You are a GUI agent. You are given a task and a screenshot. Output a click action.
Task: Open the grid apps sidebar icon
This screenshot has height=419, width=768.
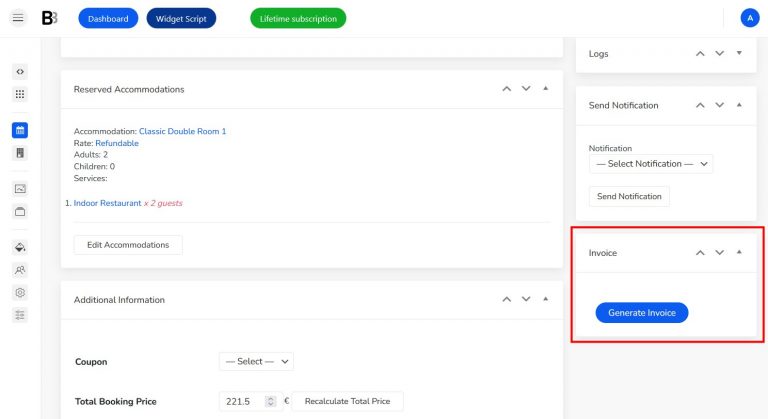[20, 94]
